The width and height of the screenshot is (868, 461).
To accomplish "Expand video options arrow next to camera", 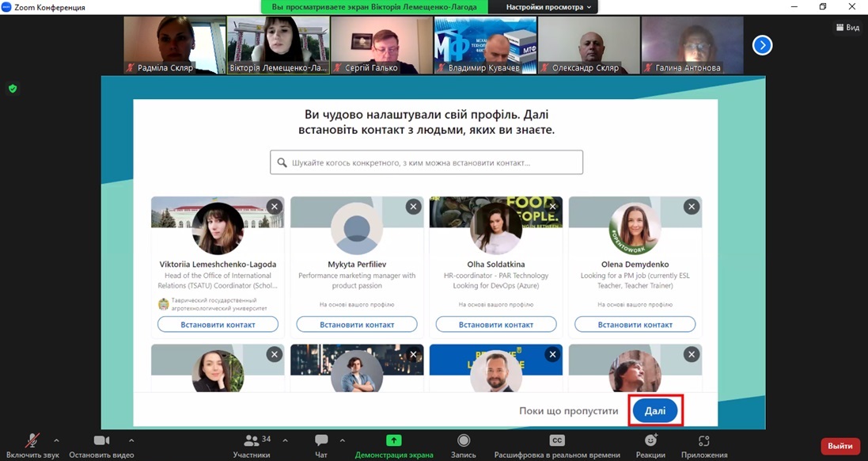I will pyautogui.click(x=131, y=440).
